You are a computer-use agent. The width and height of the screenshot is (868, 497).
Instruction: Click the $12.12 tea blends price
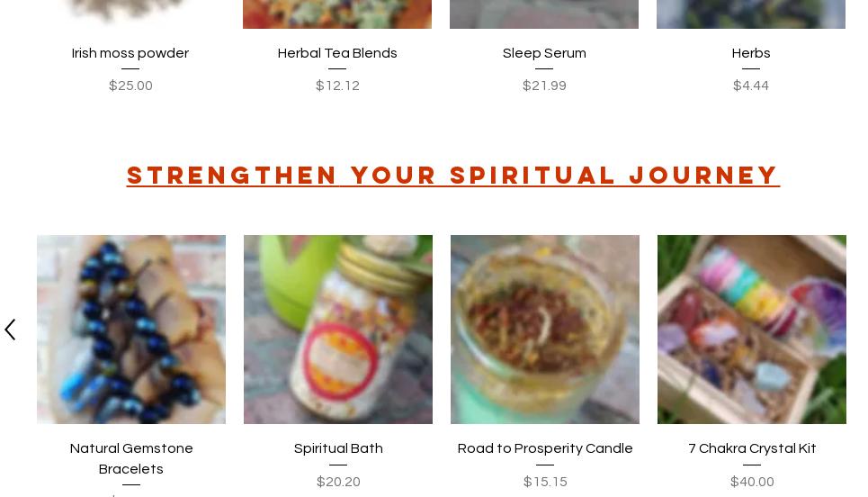(x=337, y=86)
